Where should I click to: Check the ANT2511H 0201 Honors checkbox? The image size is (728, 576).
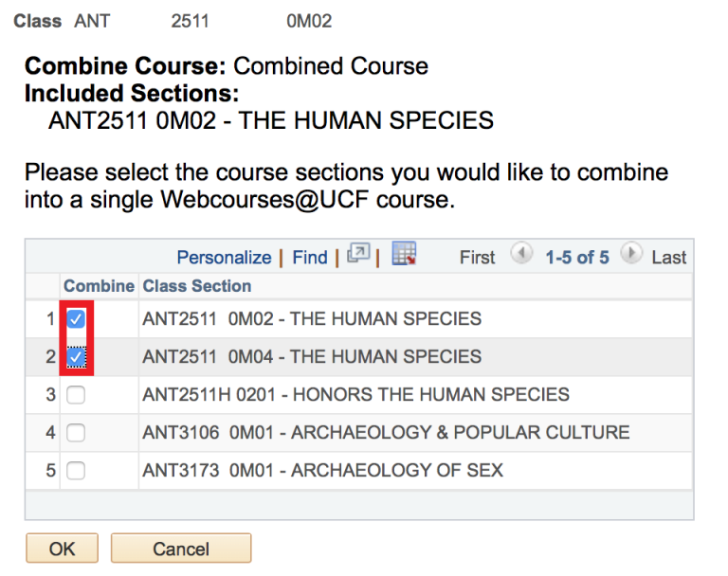(76, 395)
